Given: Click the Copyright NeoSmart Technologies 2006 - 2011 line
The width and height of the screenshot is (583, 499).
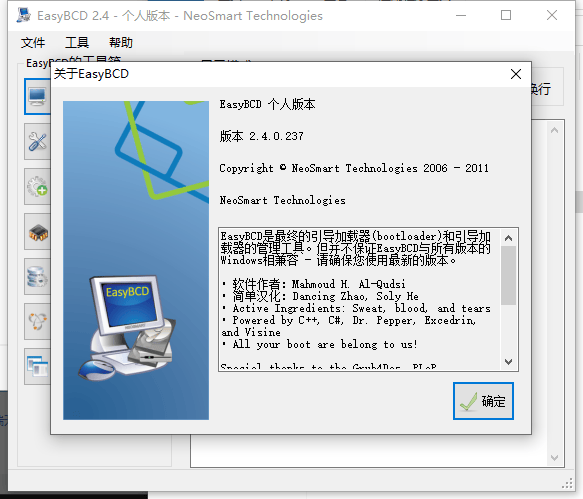Looking at the screenshot, I should tap(354, 168).
